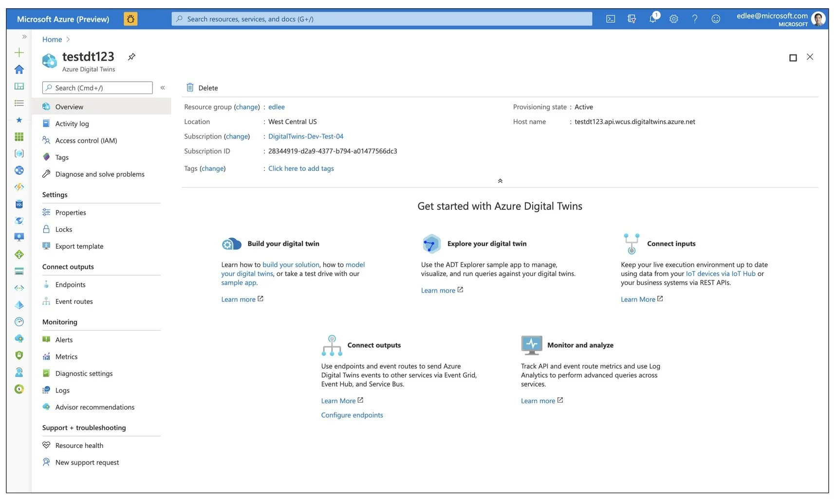Click Create a resource plus icon
837x504 pixels.
click(19, 53)
